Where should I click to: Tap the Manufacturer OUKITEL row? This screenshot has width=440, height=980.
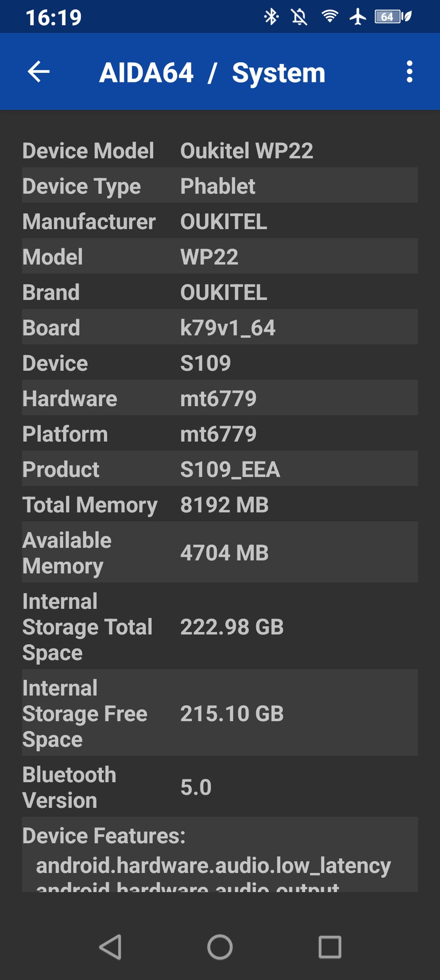point(220,221)
